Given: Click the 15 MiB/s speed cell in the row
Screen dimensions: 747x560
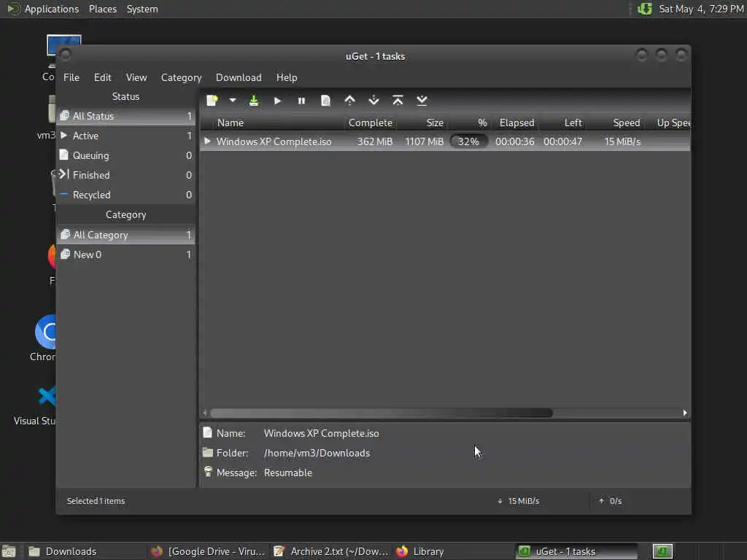Looking at the screenshot, I should coord(622,141).
